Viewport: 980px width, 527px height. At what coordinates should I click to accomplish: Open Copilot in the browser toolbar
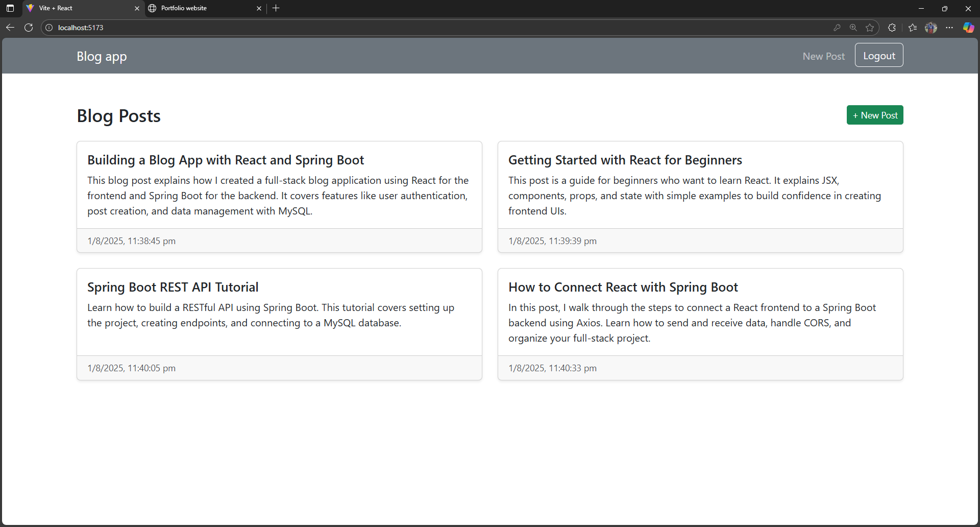coord(968,28)
